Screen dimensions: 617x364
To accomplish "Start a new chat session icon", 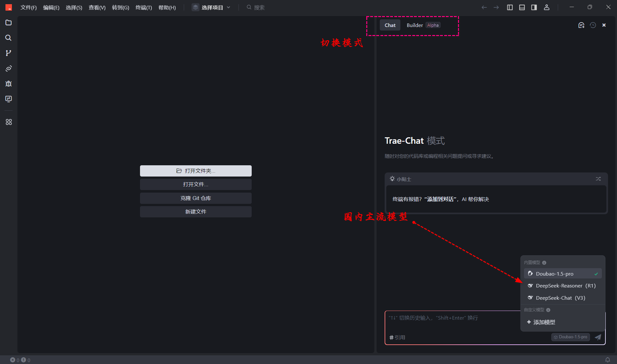I will tap(581, 25).
